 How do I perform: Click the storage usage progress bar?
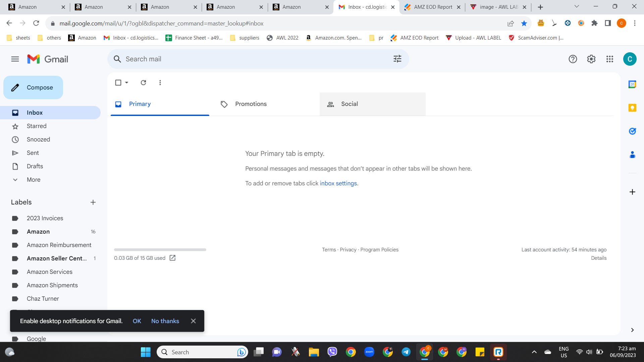[x=160, y=250]
